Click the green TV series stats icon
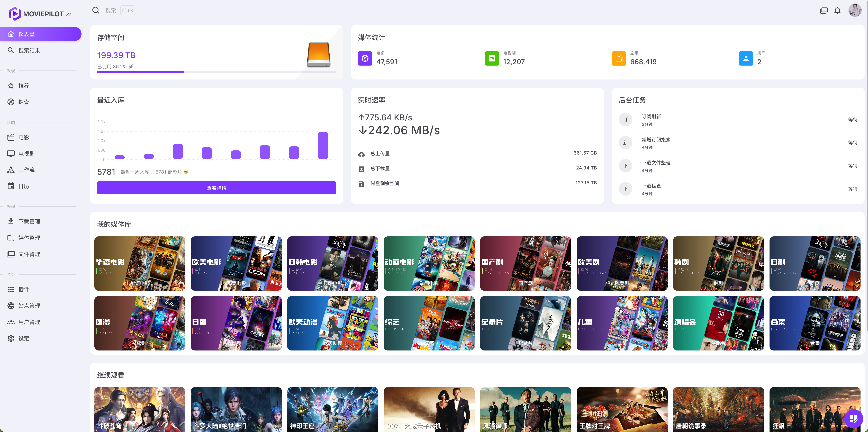This screenshot has width=868, height=432. click(x=492, y=58)
